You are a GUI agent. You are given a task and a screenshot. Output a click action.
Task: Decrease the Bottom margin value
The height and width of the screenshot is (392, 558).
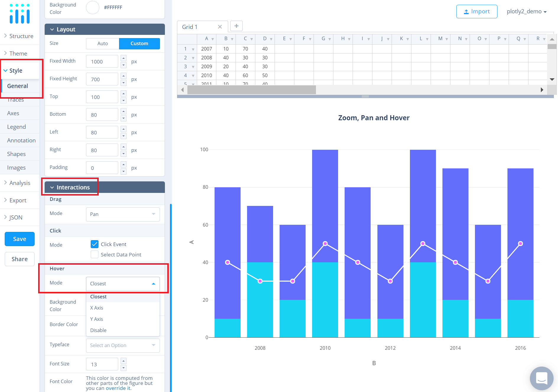(x=124, y=118)
